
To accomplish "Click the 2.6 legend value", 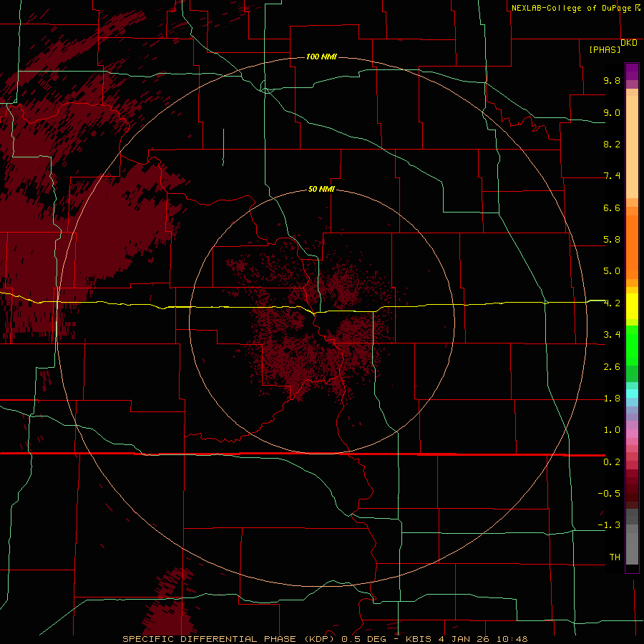I will pos(612,367).
